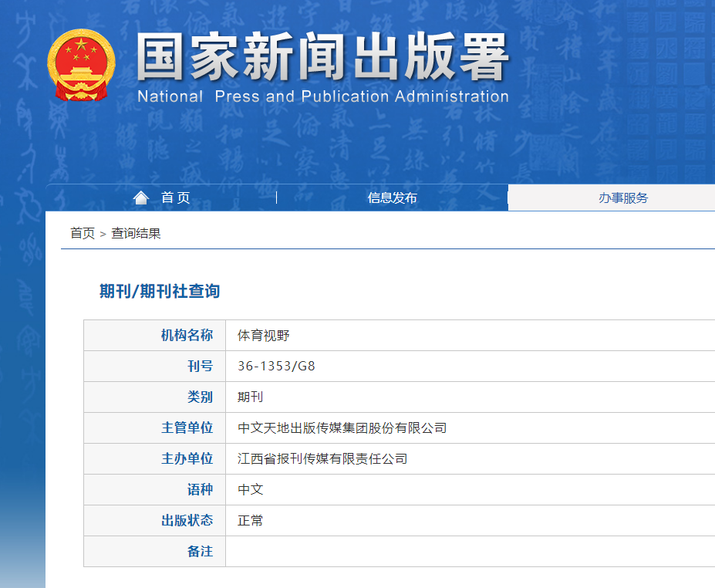Click the serial number 36-1353/G8
The width and height of the screenshot is (715, 588).
click(276, 367)
